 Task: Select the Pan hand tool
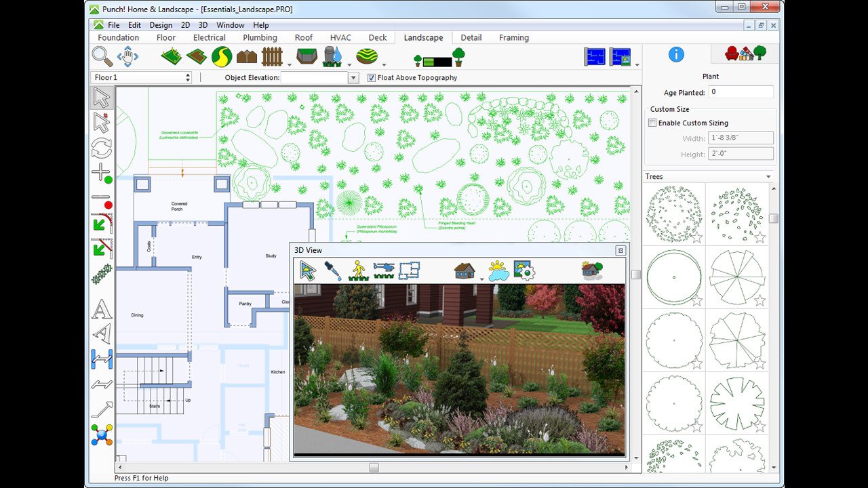[x=127, y=56]
